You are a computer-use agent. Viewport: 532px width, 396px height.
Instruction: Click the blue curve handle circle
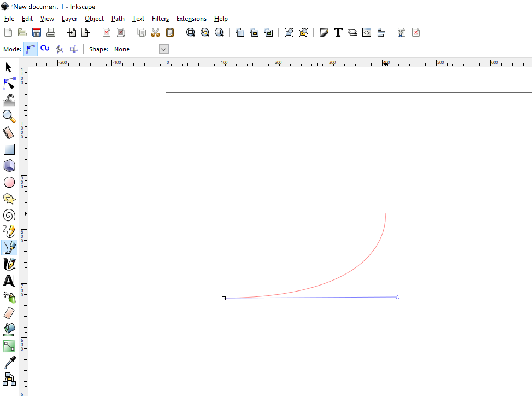tap(398, 297)
